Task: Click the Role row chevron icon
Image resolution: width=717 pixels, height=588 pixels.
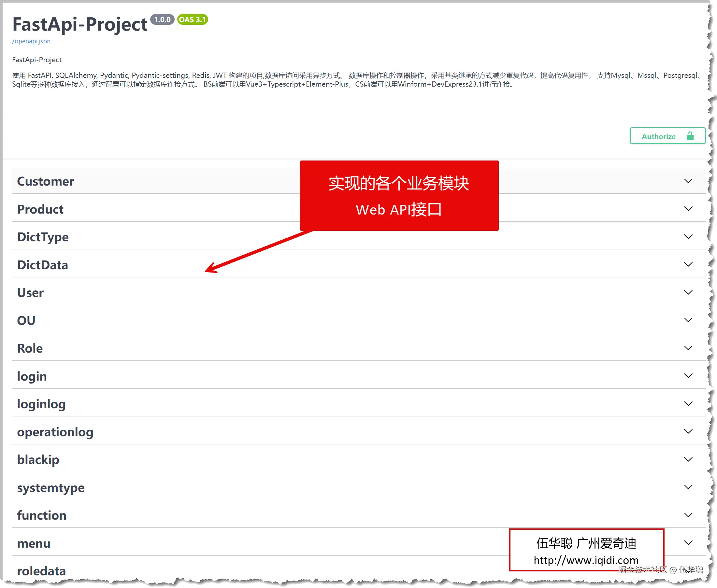Action: (x=688, y=348)
